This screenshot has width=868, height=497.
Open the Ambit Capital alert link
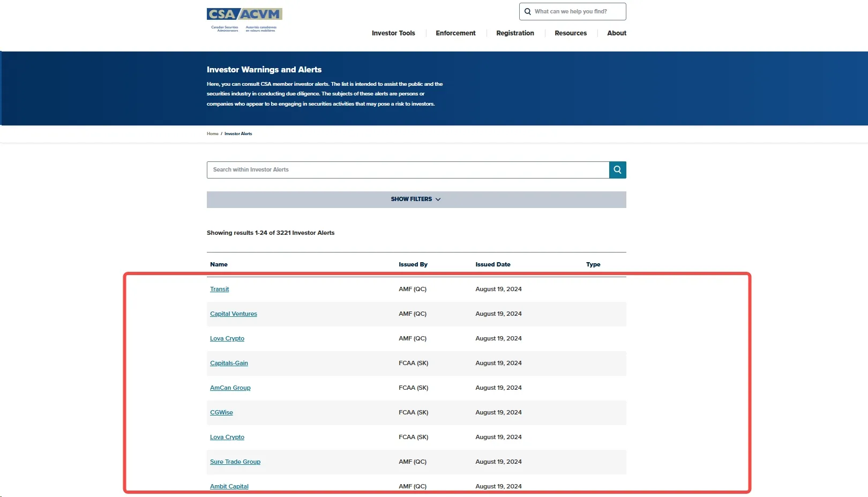tap(229, 486)
